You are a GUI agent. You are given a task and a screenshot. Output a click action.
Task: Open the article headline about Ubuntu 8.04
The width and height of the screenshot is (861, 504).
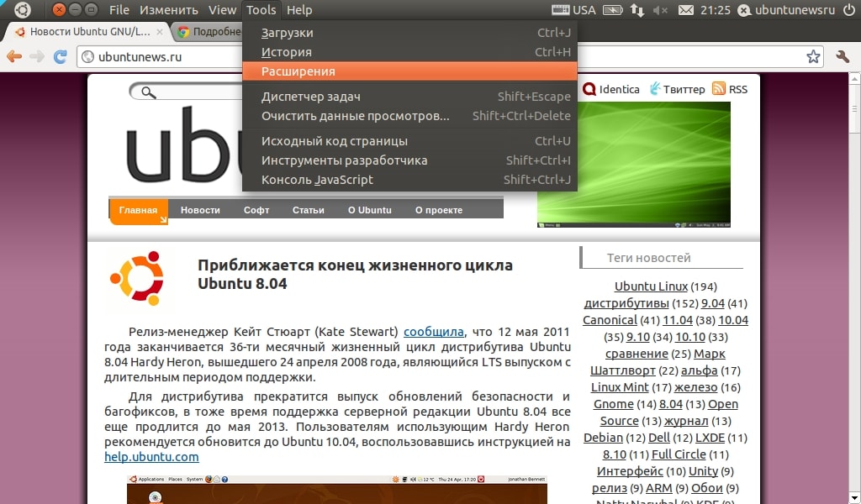(x=356, y=274)
